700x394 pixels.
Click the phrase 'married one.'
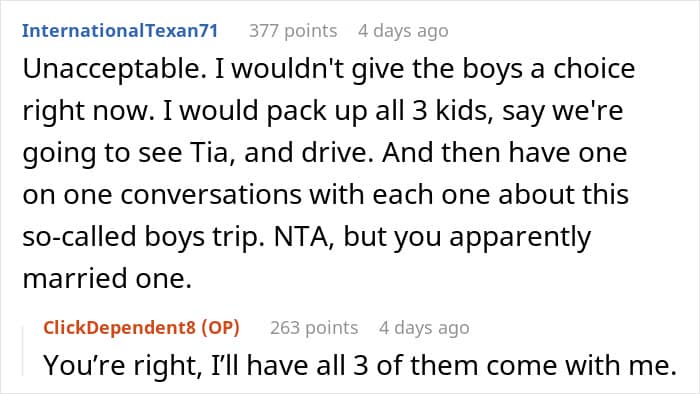(107, 278)
